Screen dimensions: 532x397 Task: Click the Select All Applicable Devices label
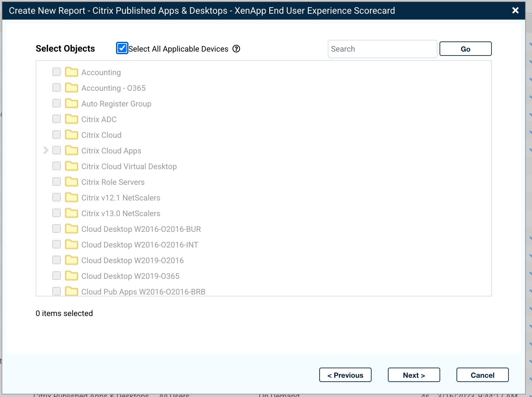178,49
